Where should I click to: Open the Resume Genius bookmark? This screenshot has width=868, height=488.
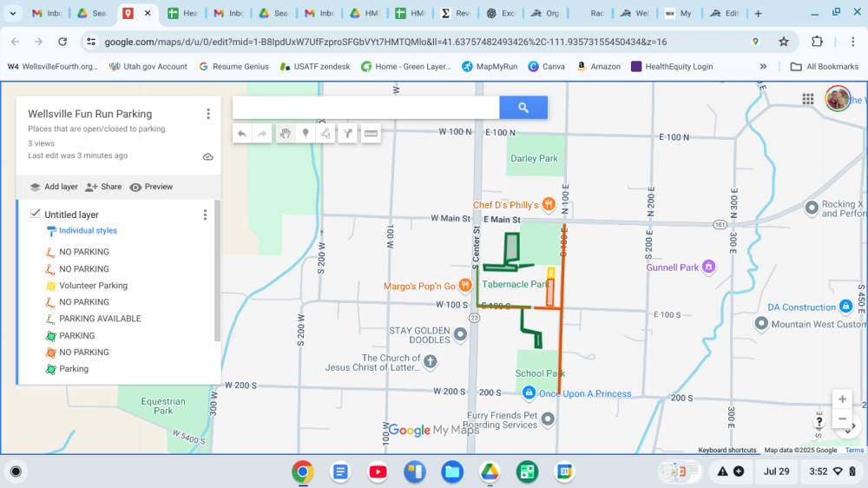point(233,67)
